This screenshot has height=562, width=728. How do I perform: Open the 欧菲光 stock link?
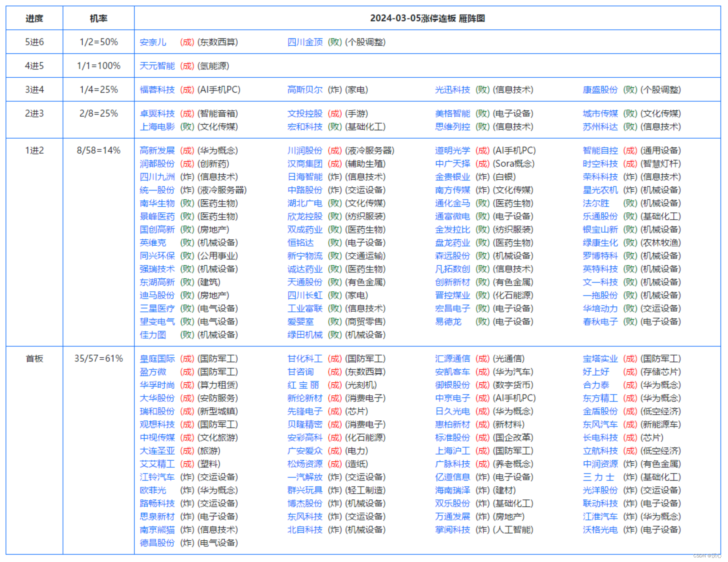(x=153, y=491)
